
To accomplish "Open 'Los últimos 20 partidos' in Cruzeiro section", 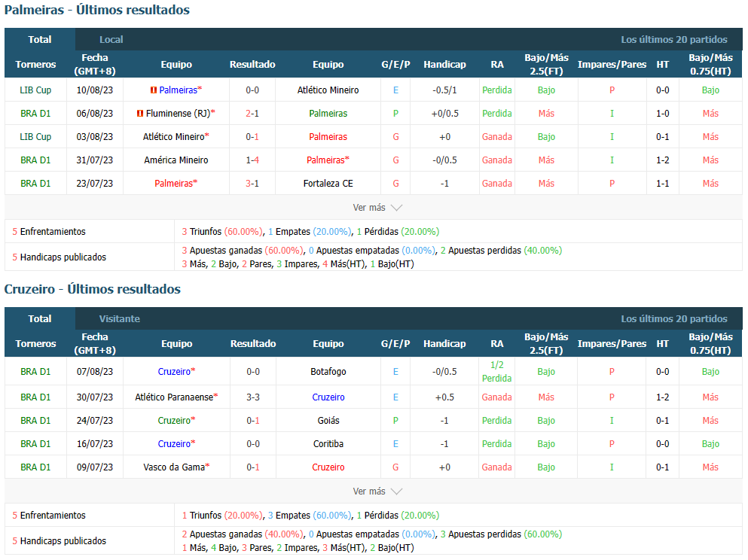I will (x=674, y=319).
